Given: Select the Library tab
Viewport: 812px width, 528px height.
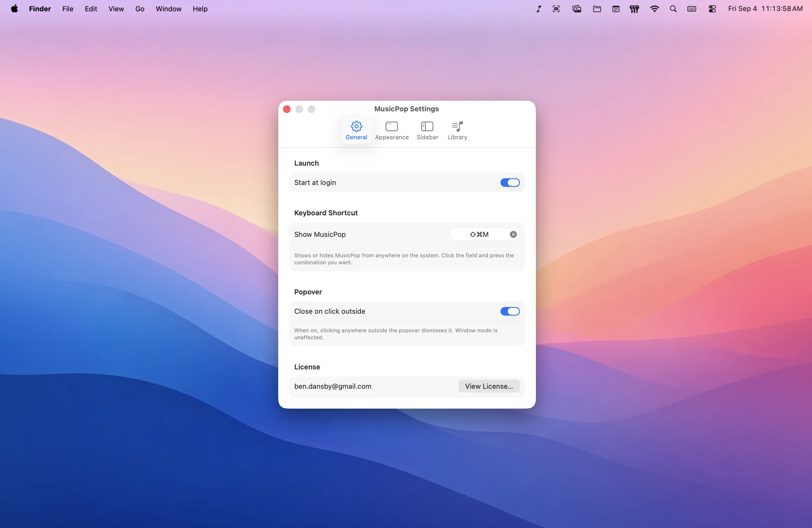Looking at the screenshot, I should coord(457,130).
